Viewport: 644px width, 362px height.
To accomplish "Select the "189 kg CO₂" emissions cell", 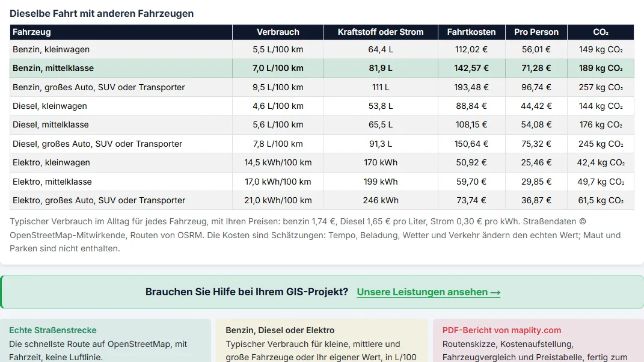I will click(601, 68).
